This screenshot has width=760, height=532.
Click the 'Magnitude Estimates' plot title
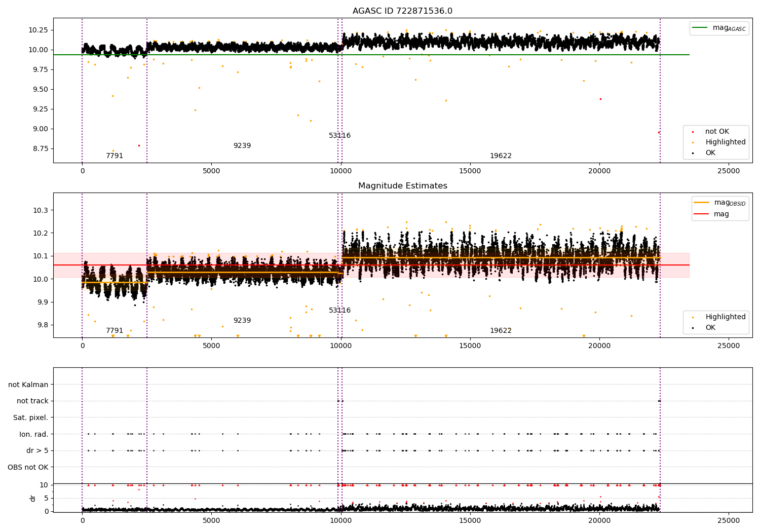[402, 186]
